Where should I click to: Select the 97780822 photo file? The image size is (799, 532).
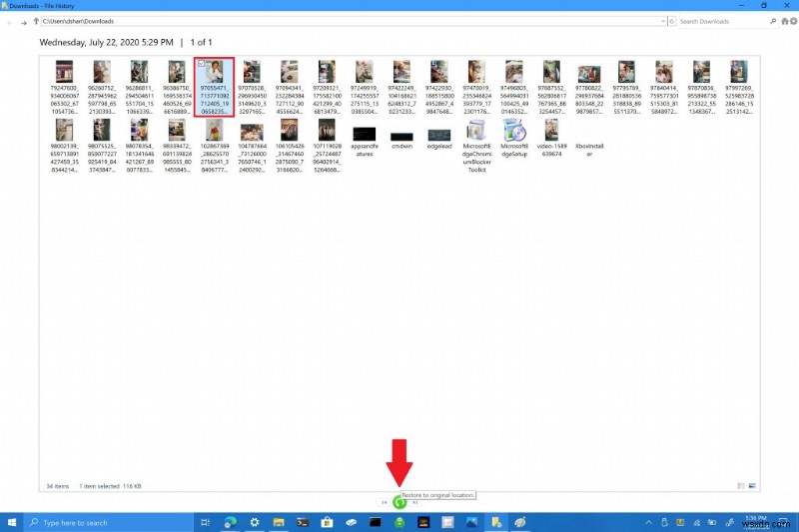click(589, 87)
